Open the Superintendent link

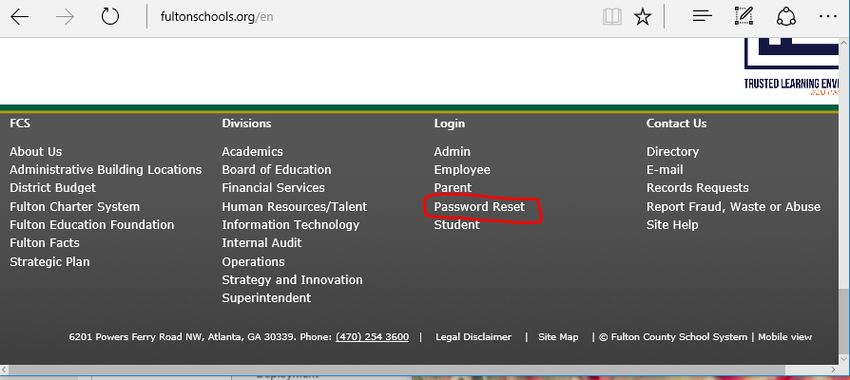click(267, 298)
